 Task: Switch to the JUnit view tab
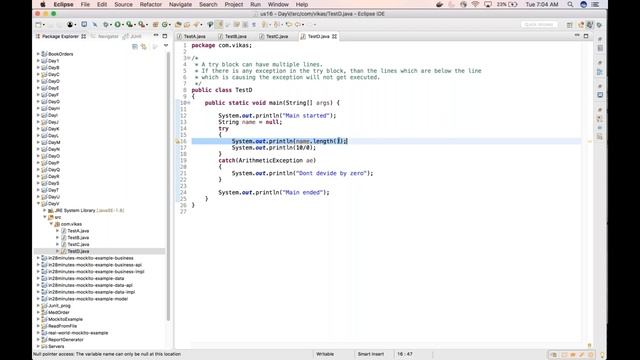(132, 36)
